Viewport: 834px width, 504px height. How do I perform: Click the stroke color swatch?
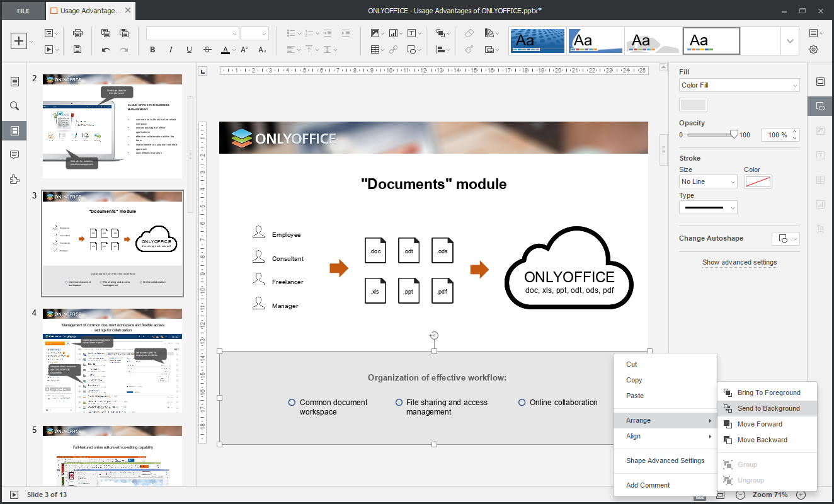click(758, 182)
